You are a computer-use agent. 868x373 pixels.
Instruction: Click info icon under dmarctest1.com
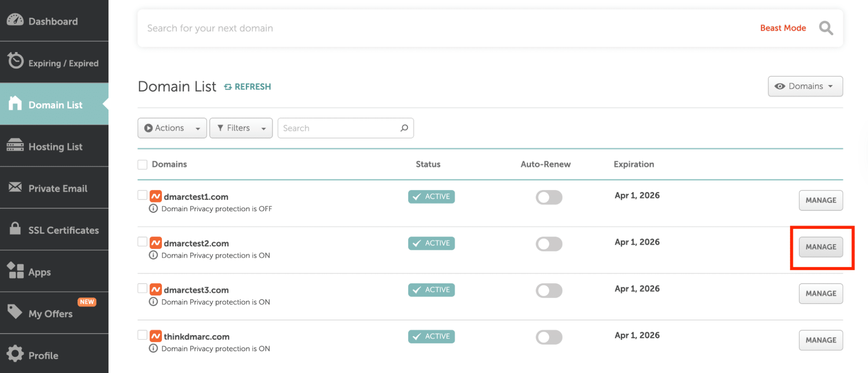[x=153, y=209]
